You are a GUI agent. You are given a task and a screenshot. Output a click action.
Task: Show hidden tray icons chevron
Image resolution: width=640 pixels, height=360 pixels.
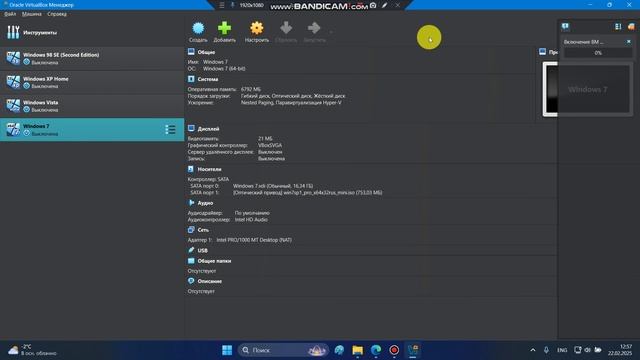pyautogui.click(x=533, y=350)
